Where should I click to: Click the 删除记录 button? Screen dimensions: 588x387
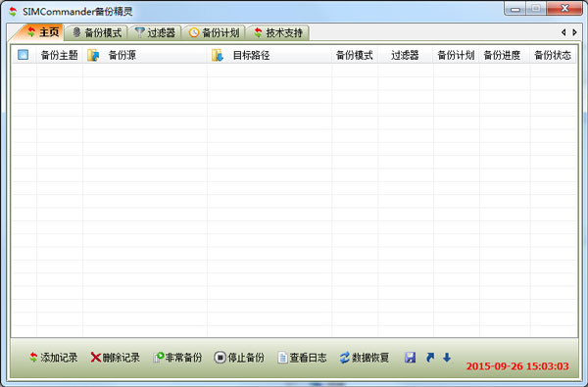[x=115, y=358]
